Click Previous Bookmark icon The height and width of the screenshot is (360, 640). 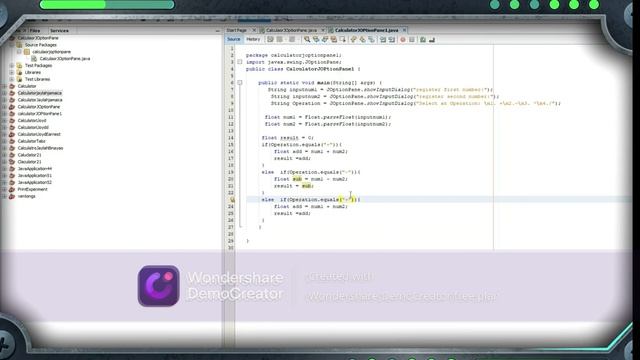coord(353,40)
